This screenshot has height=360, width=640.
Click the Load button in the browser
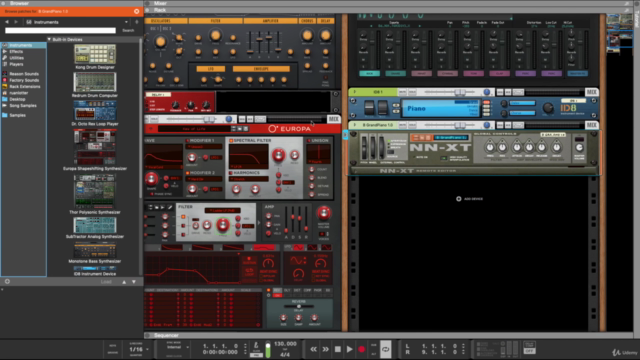coord(106,282)
